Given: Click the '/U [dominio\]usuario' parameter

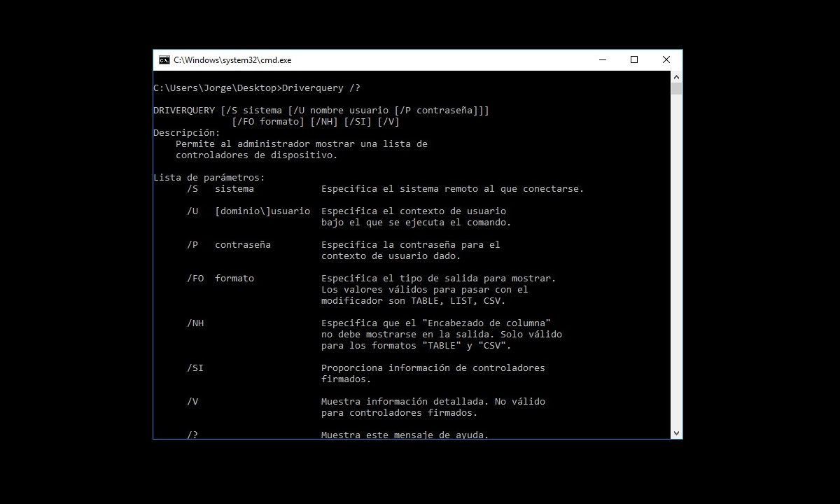Looking at the screenshot, I should pos(248,211).
